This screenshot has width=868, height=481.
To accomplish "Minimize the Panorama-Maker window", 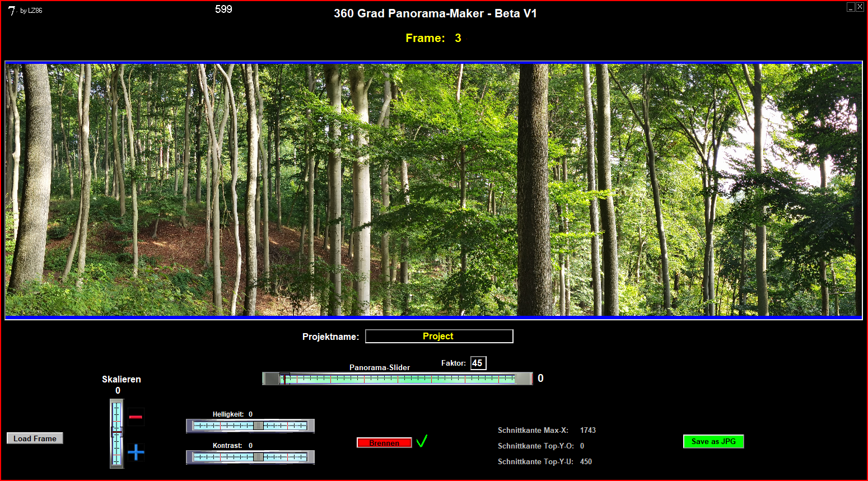I will pyautogui.click(x=851, y=7).
